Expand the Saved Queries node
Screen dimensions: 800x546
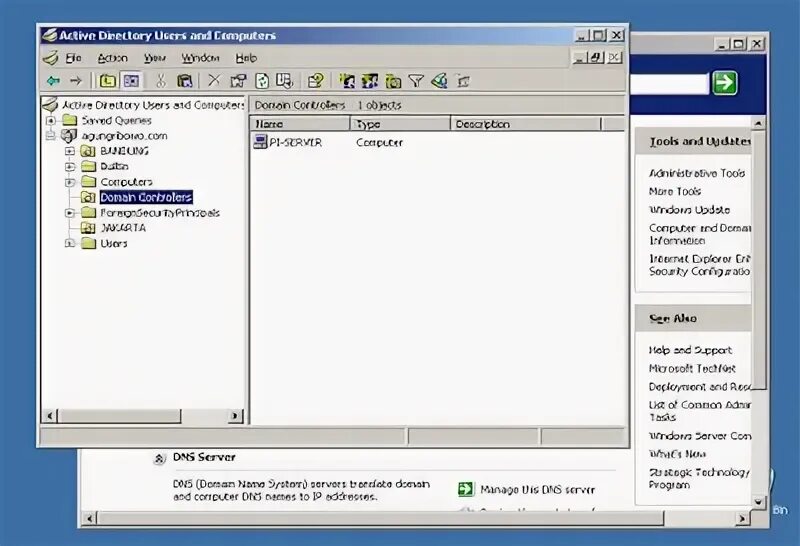pyautogui.click(x=51, y=120)
